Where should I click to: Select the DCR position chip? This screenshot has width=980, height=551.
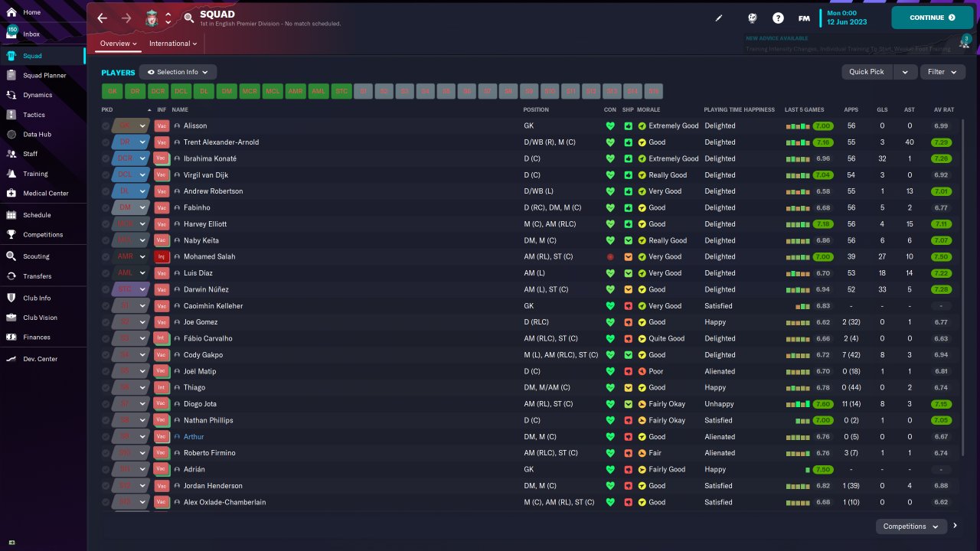[x=158, y=91]
